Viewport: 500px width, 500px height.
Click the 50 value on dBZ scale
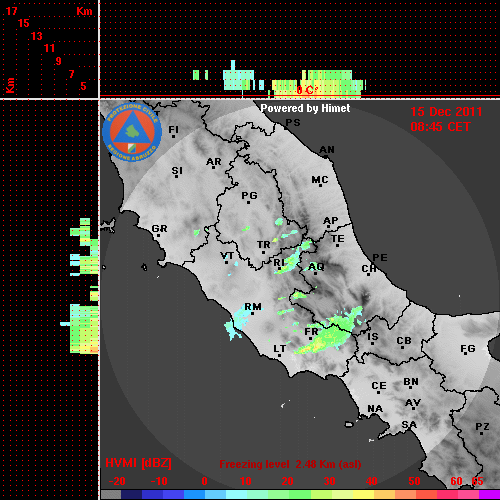(x=414, y=481)
